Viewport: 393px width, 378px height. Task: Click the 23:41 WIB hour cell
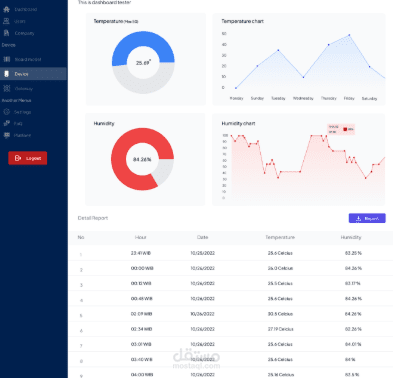click(141, 253)
